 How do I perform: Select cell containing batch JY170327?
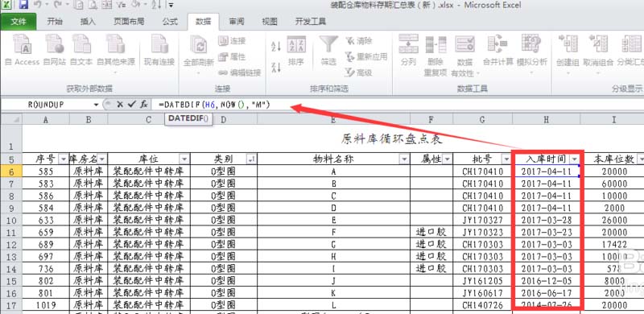coord(482,220)
